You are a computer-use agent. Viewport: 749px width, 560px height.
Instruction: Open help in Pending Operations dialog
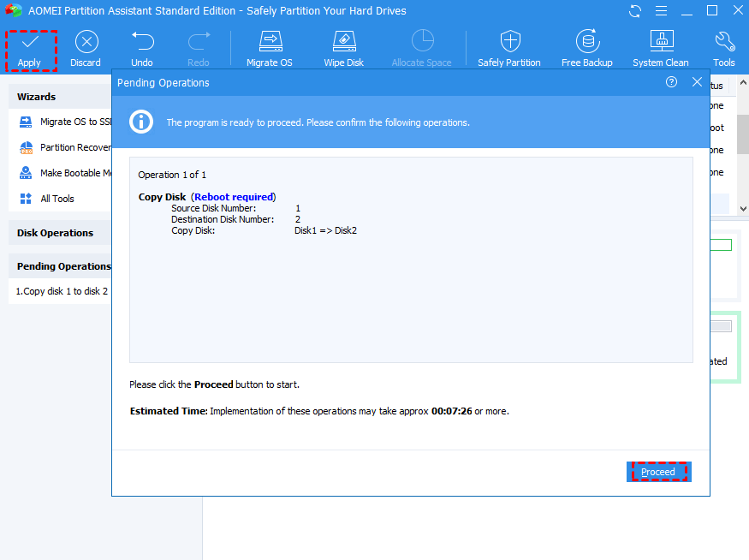(671, 82)
